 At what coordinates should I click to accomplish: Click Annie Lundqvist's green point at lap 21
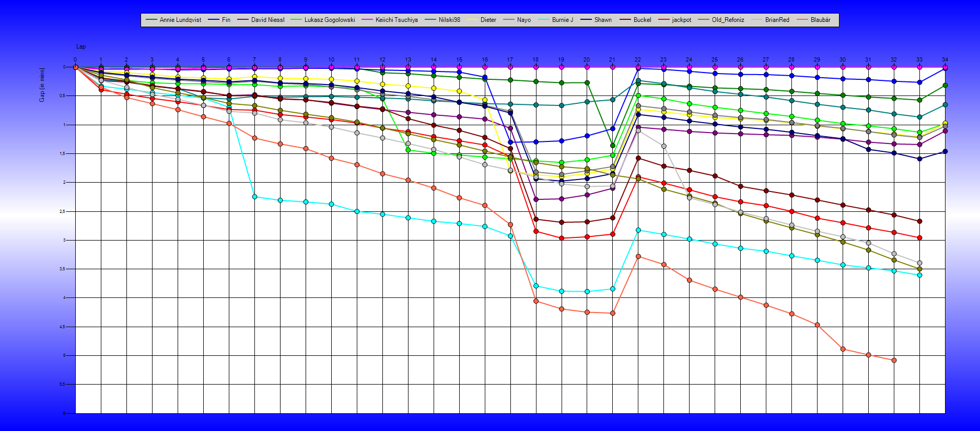613,146
